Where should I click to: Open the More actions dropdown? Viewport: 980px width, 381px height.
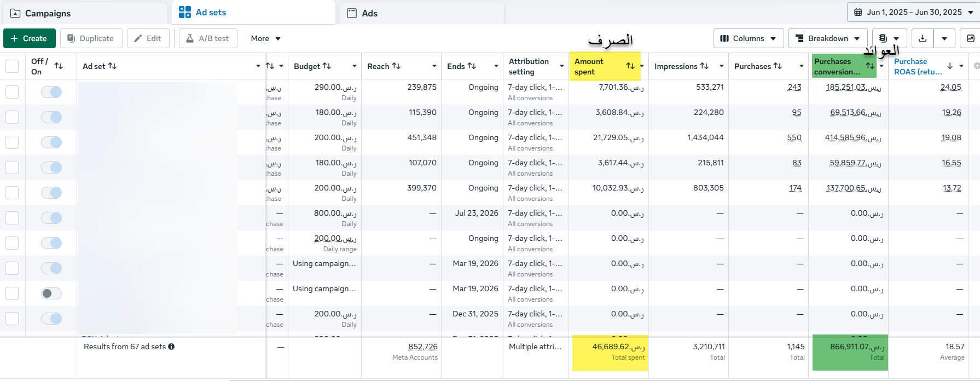(x=266, y=38)
